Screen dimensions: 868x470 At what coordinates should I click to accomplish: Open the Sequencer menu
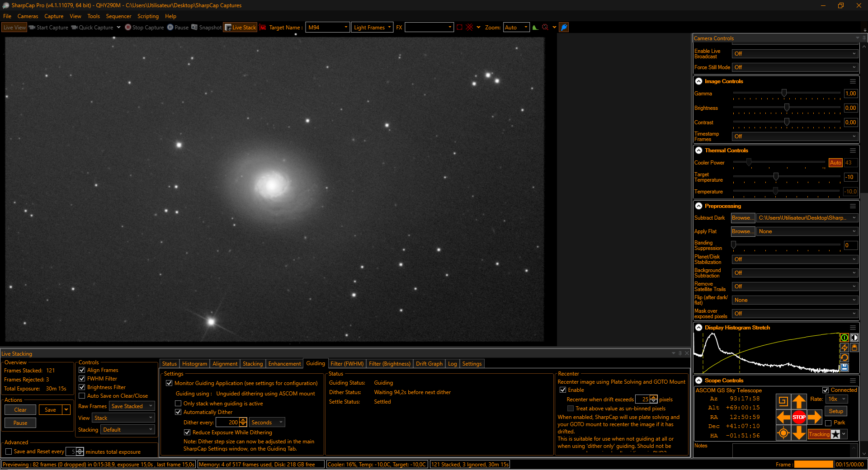(118, 16)
